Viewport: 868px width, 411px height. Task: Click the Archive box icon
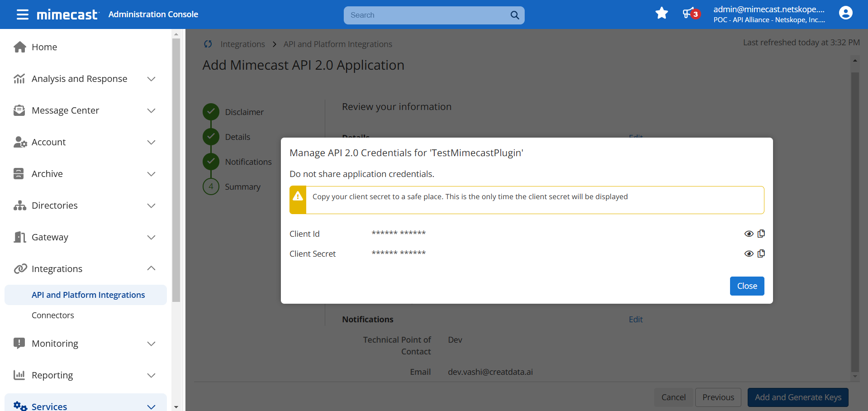[19, 174]
